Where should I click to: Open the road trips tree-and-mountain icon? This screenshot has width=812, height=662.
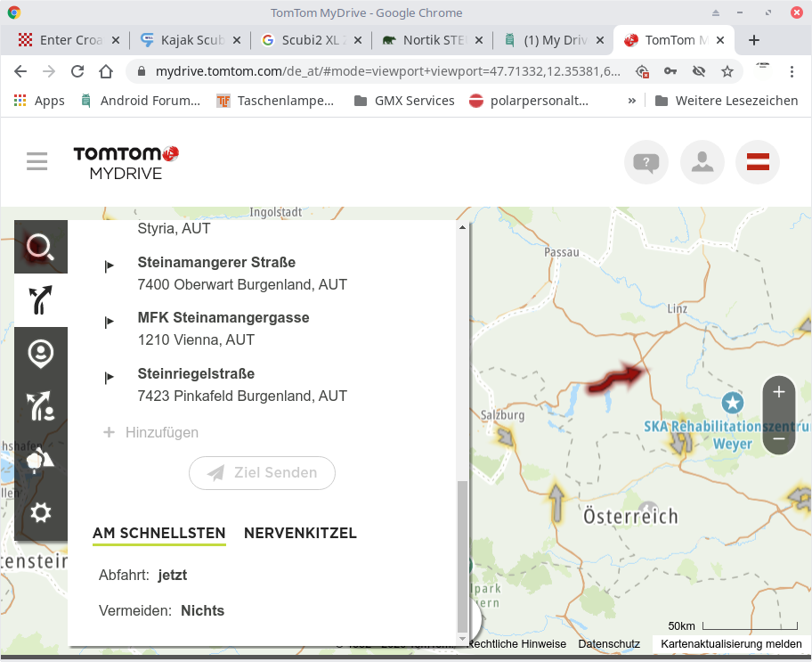(x=40, y=460)
